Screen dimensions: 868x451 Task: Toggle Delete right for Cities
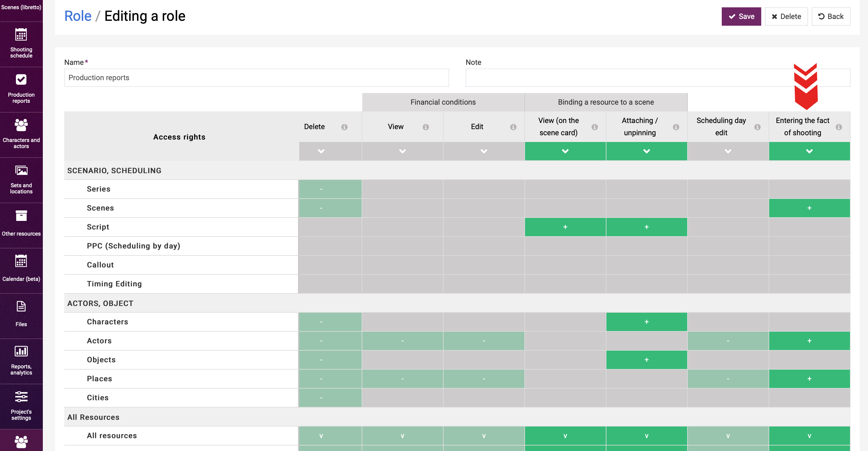[330, 398]
